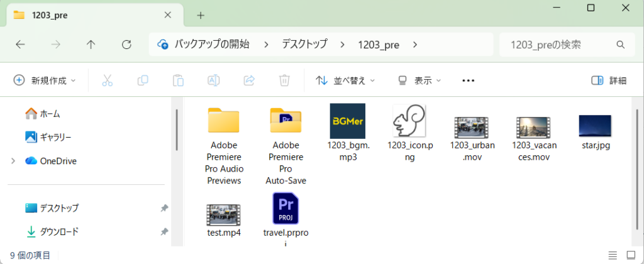Click the Delete trash can icon
The height and width of the screenshot is (264, 644).
pos(284,80)
